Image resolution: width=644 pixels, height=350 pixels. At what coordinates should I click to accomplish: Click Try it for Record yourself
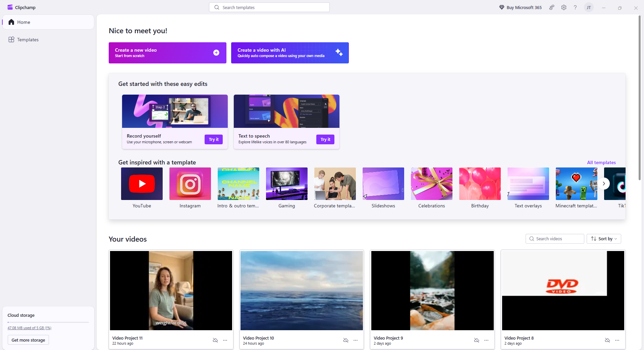pyautogui.click(x=214, y=139)
